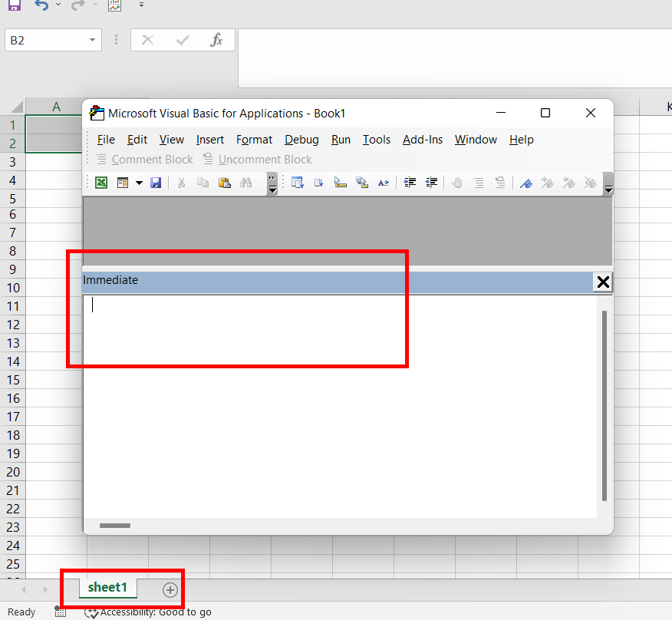Click List Properties/Methods icon
The height and width of the screenshot is (620, 672).
coord(298,183)
